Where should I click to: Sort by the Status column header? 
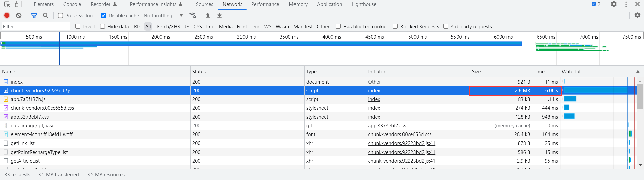pos(247,71)
